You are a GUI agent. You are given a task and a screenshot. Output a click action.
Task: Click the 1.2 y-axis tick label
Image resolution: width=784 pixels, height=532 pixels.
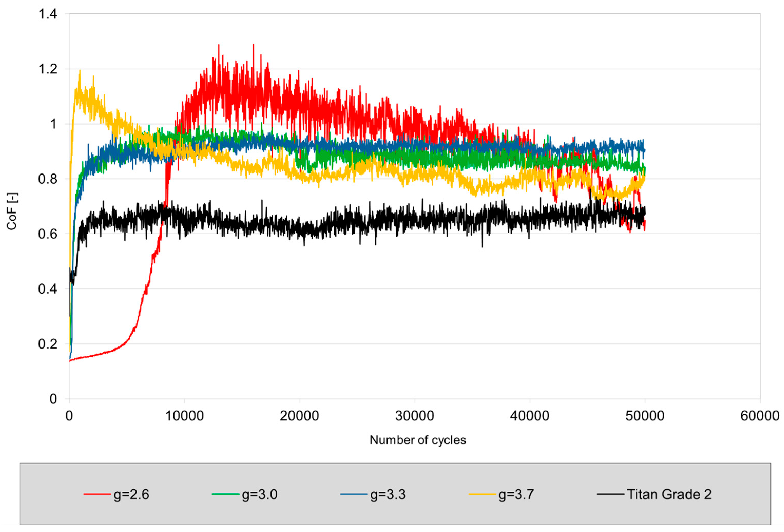[47, 69]
